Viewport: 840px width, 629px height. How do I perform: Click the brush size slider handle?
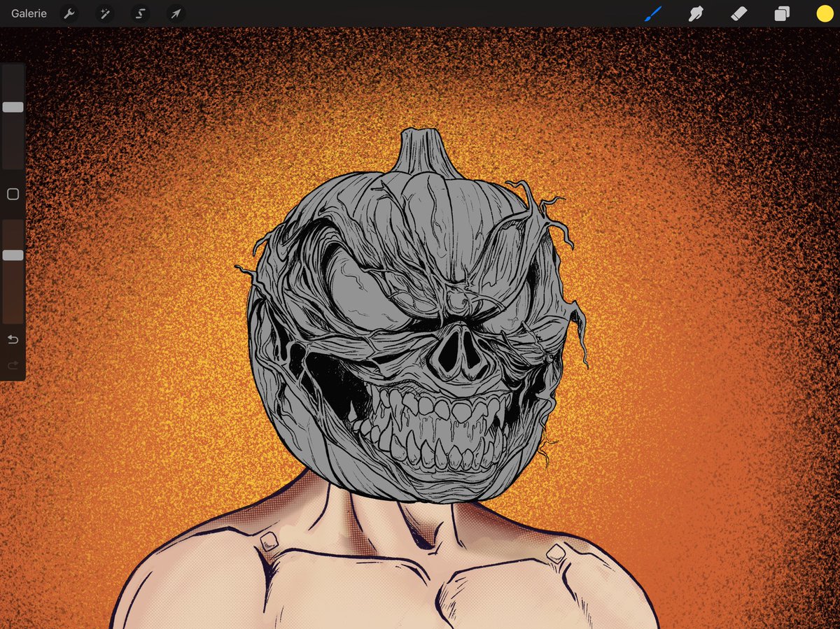click(x=13, y=107)
